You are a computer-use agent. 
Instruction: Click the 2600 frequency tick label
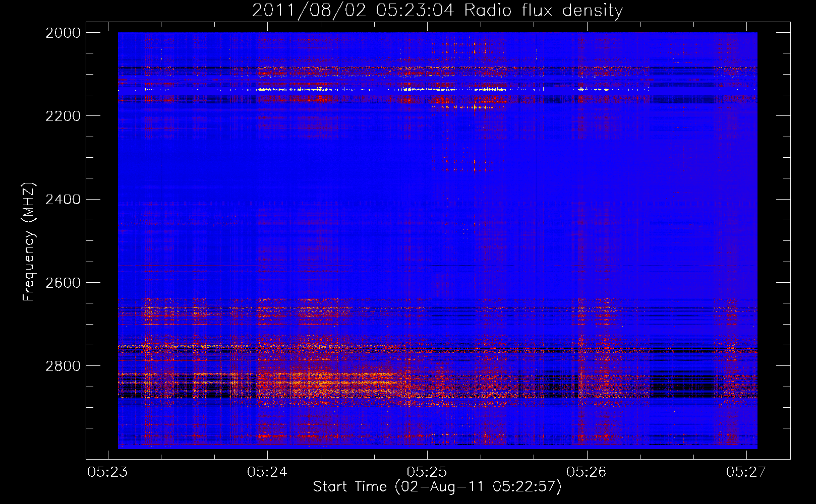[x=63, y=283]
